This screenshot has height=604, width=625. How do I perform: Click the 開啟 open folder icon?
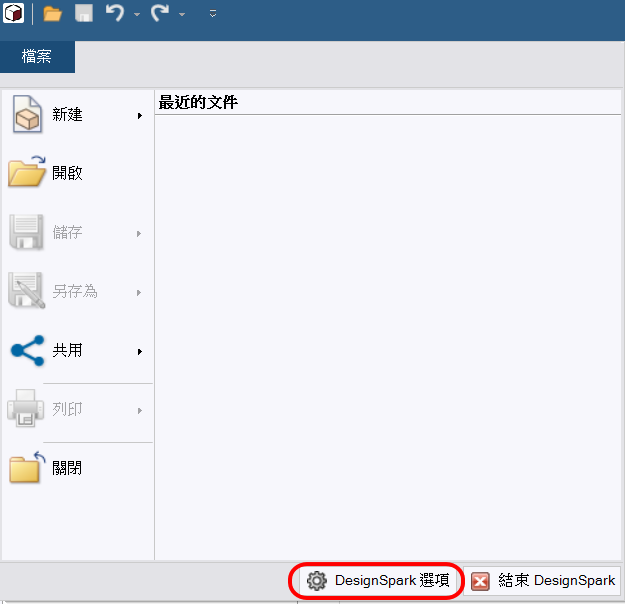26,172
